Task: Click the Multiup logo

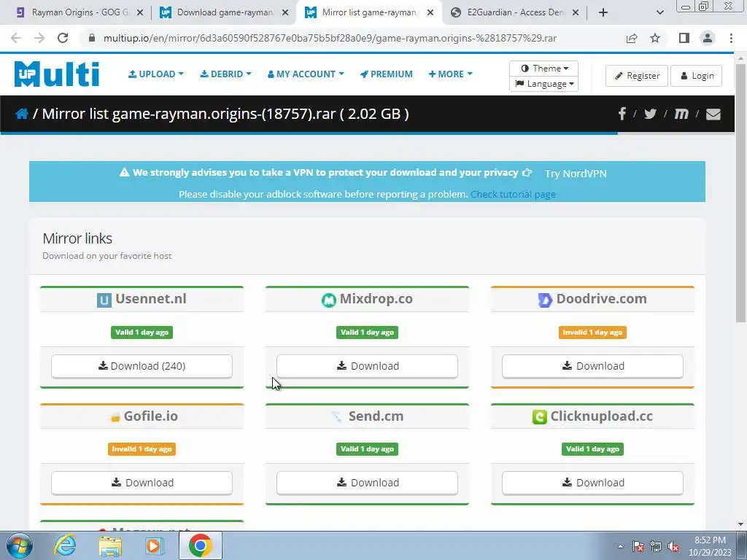Action: [x=57, y=74]
